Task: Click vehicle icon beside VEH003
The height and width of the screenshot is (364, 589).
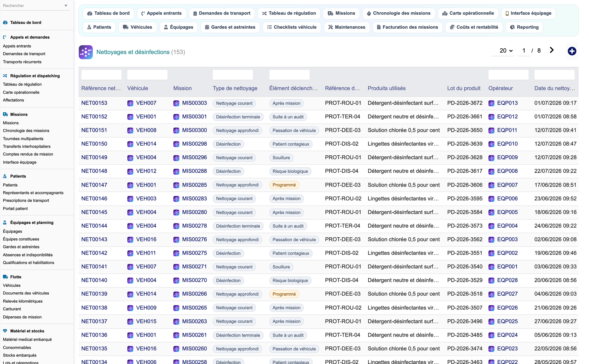Action: point(130,199)
